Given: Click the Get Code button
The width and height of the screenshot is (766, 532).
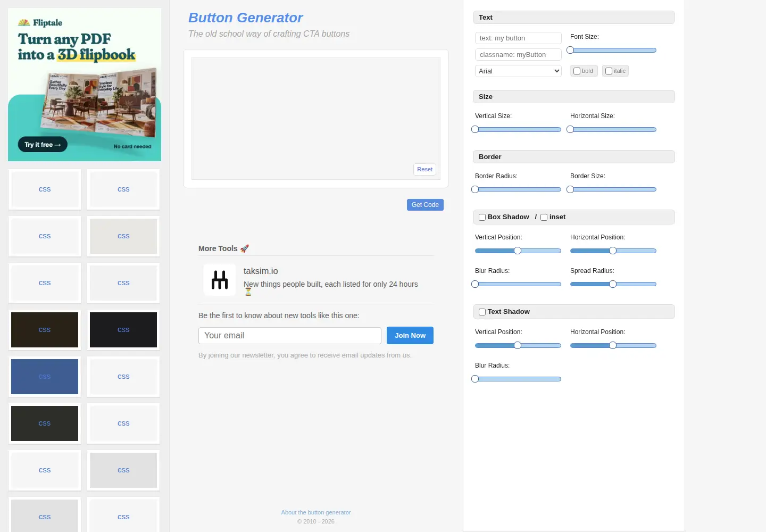Looking at the screenshot, I should click(x=425, y=205).
